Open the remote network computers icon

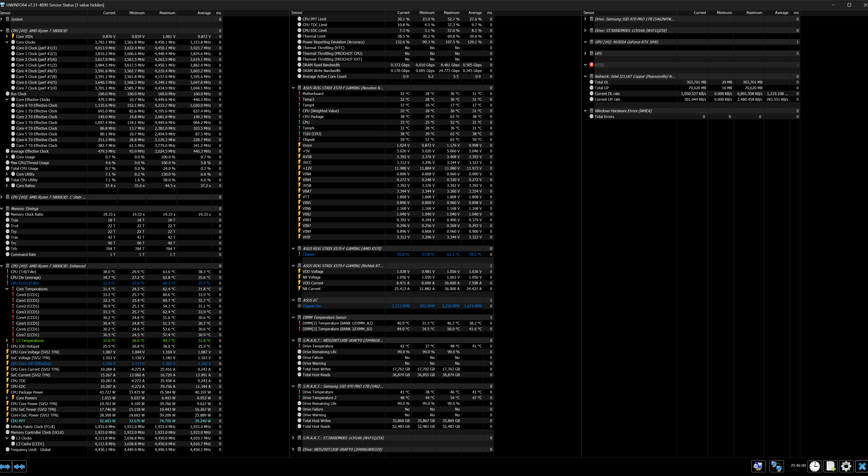click(x=776, y=466)
